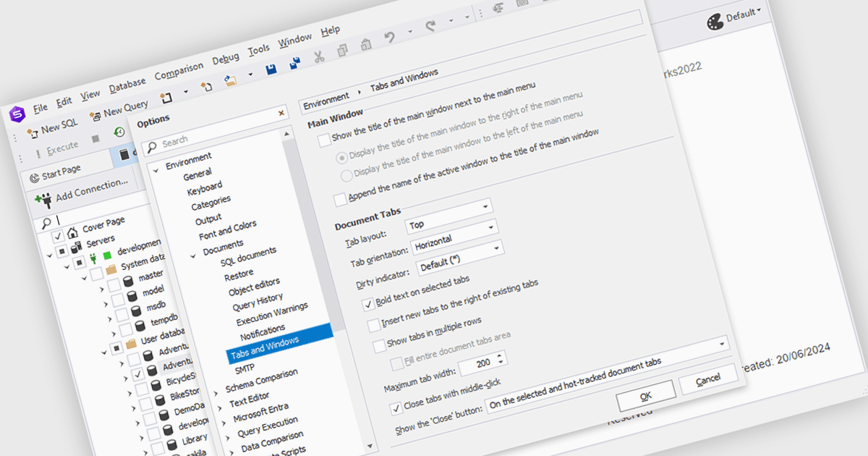The width and height of the screenshot is (868, 456).
Task: Collapse the Documents tree node
Action: [193, 256]
